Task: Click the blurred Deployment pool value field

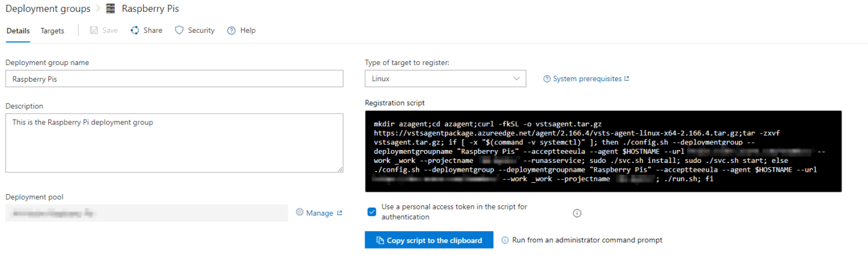Action: (x=146, y=213)
